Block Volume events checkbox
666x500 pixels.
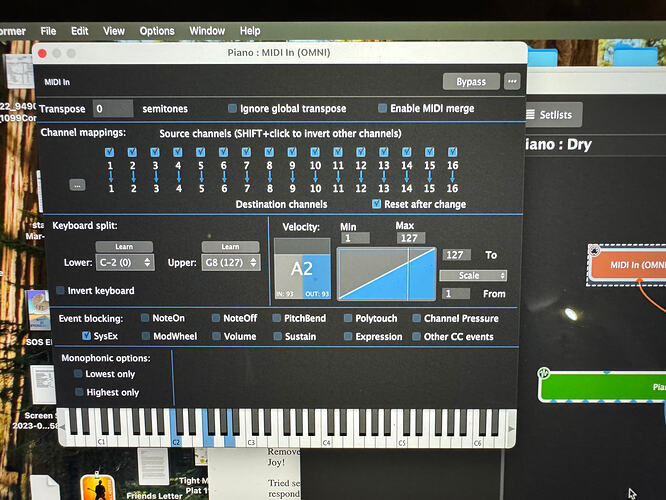point(216,336)
